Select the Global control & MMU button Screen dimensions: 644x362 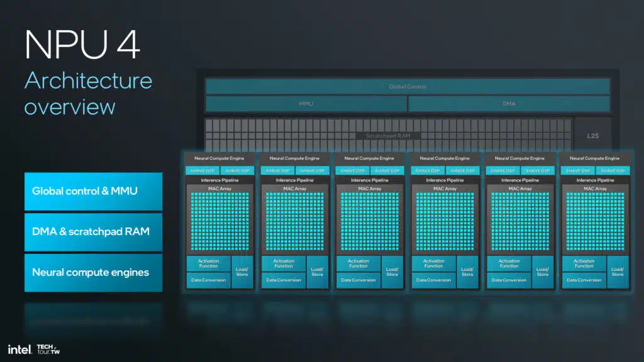[x=93, y=191]
